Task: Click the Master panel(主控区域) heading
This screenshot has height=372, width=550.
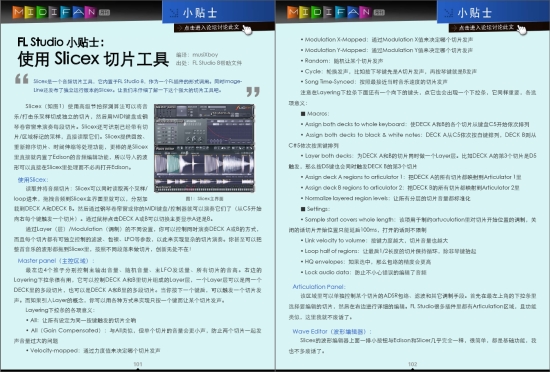Action: tap(56, 261)
